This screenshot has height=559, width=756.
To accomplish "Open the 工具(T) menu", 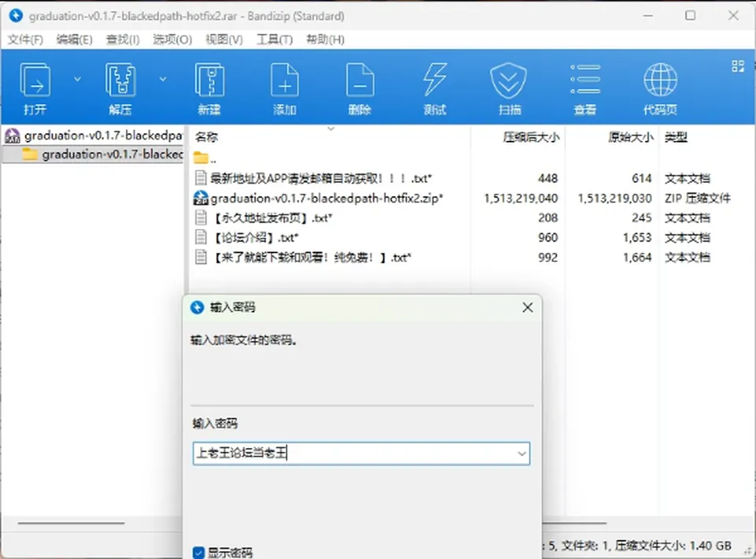I will point(274,39).
